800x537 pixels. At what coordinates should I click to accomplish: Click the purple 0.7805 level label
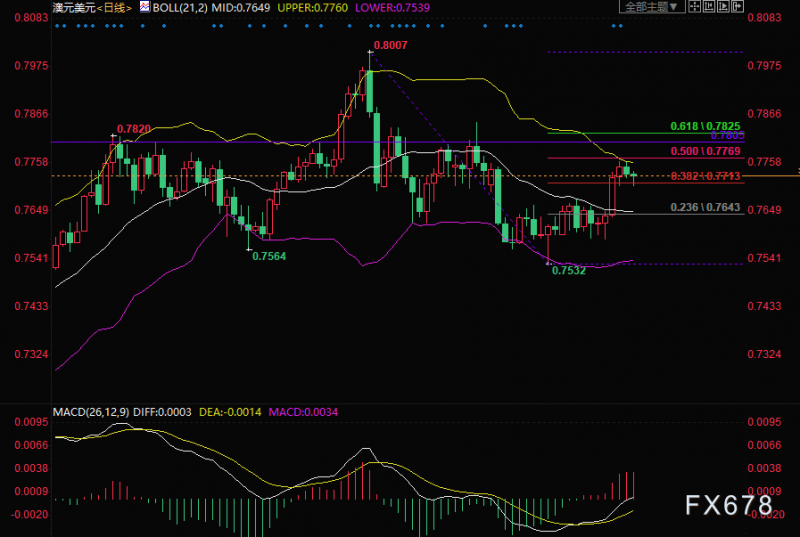click(x=728, y=136)
